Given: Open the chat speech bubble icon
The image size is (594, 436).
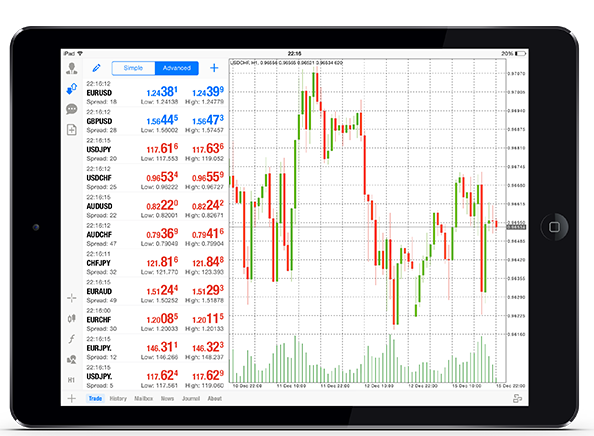Looking at the screenshot, I should point(72,109).
